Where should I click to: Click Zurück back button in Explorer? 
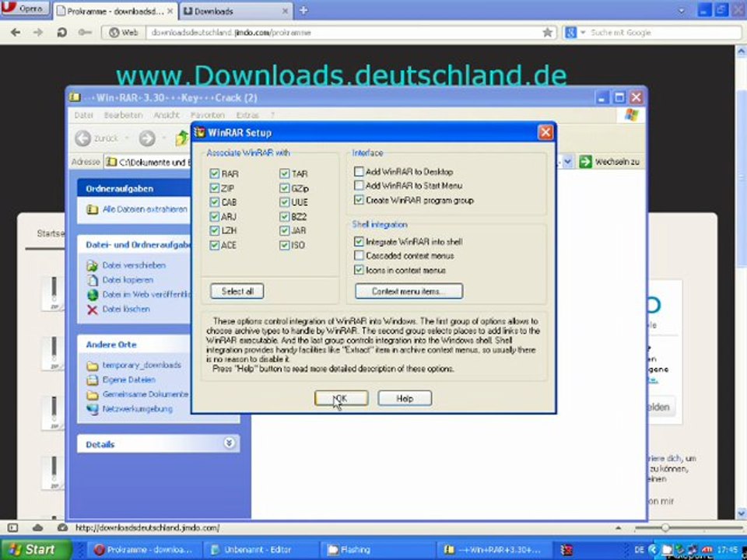(x=96, y=138)
